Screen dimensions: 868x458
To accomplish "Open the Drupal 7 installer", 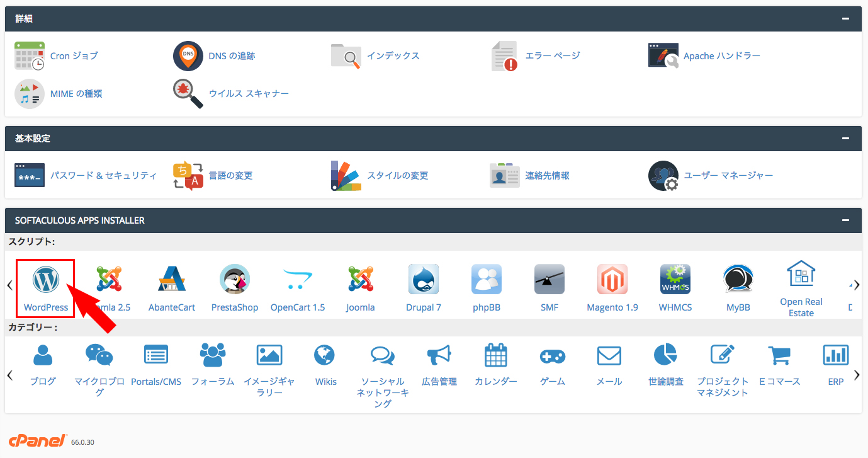I will [x=423, y=279].
